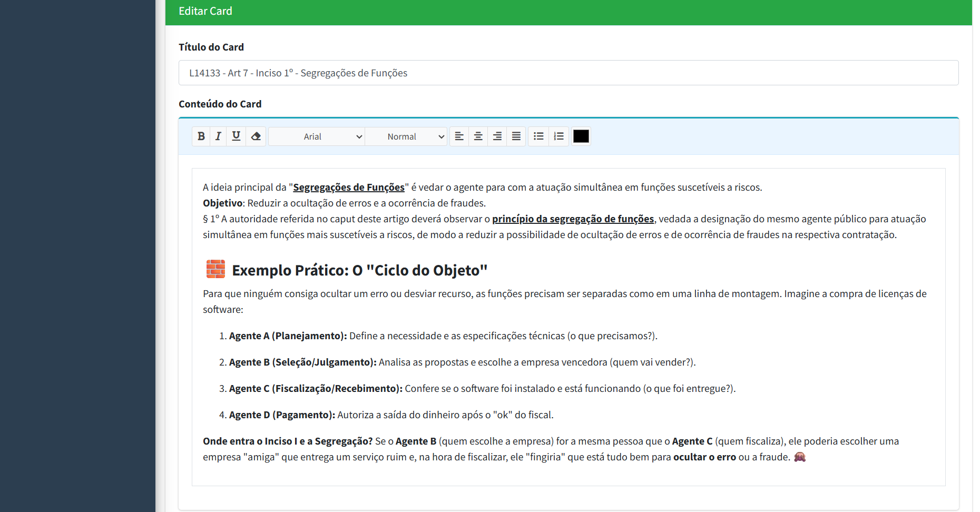Justify the text alignment
The image size is (980, 512).
pos(516,136)
